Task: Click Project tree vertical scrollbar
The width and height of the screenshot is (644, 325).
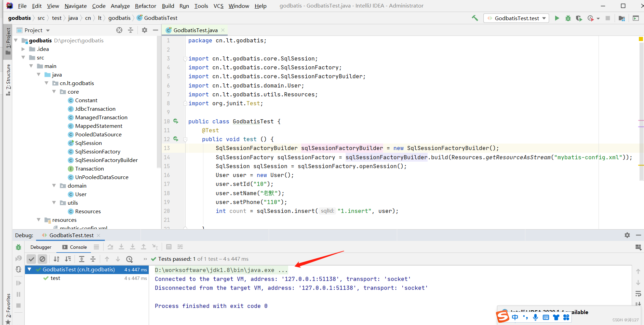Action: tap(159, 103)
